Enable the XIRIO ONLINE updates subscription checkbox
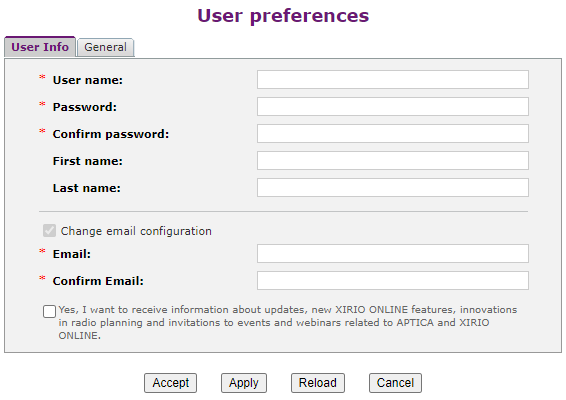This screenshot has width=566, height=400. 49,311
